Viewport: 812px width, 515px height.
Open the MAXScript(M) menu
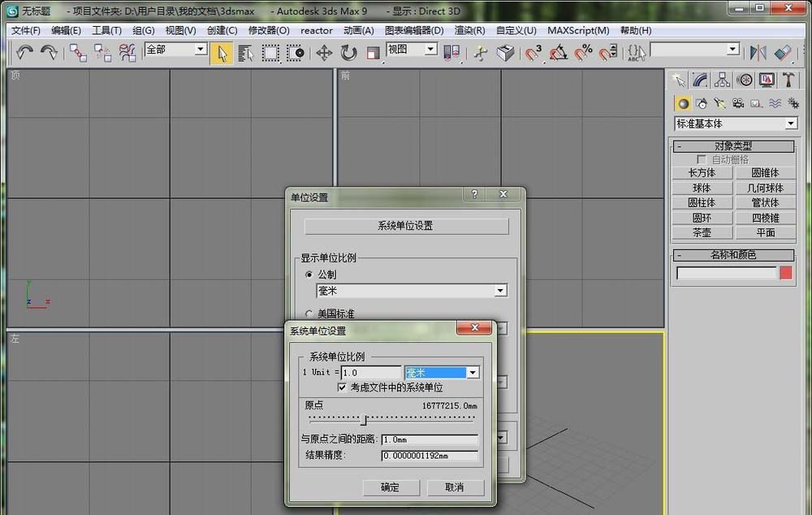click(x=578, y=31)
